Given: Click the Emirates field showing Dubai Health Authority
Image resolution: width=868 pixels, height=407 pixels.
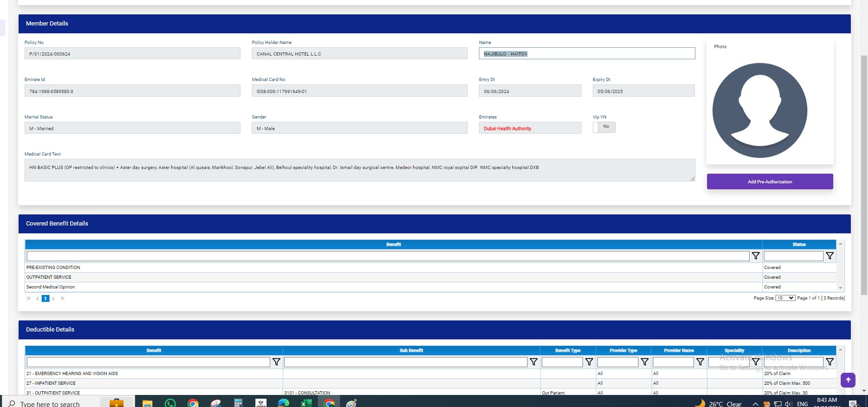Looking at the screenshot, I should [530, 128].
